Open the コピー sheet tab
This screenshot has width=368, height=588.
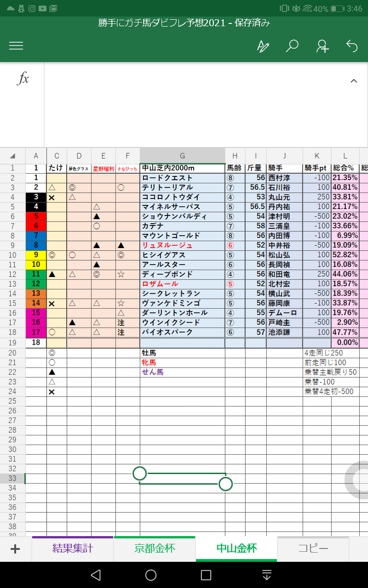click(x=313, y=548)
